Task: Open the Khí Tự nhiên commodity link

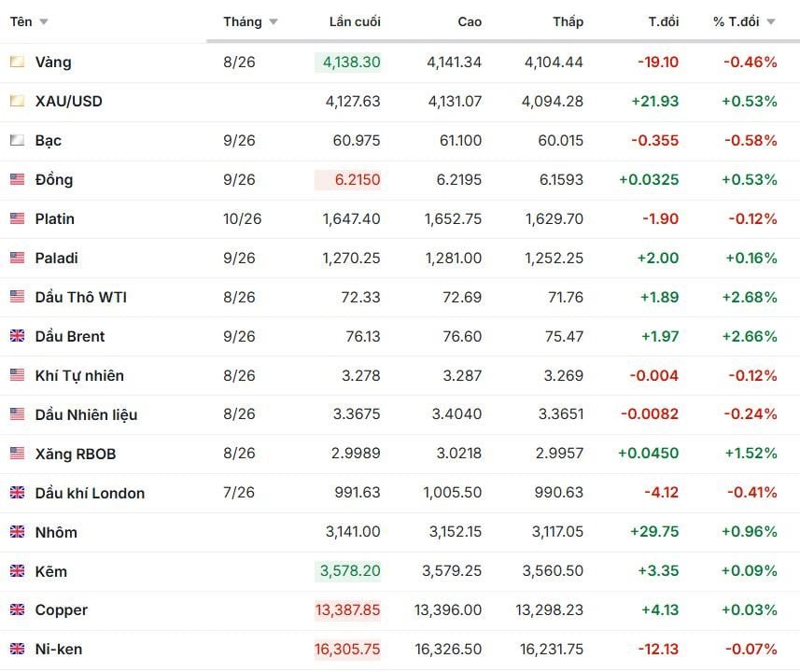Action: pos(79,375)
